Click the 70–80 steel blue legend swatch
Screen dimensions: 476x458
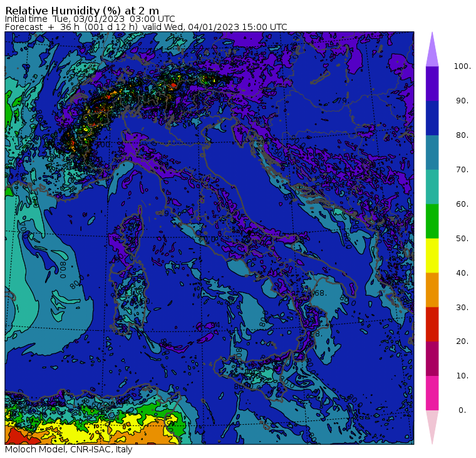pos(432,152)
